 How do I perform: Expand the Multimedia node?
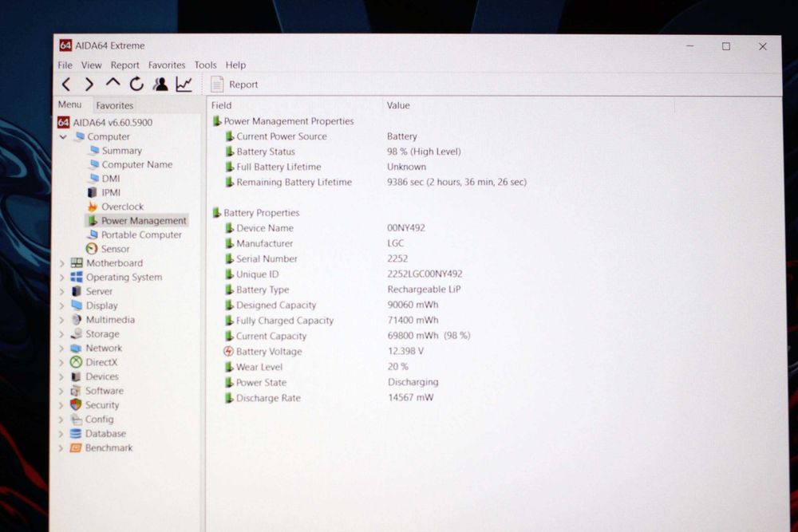[62, 320]
